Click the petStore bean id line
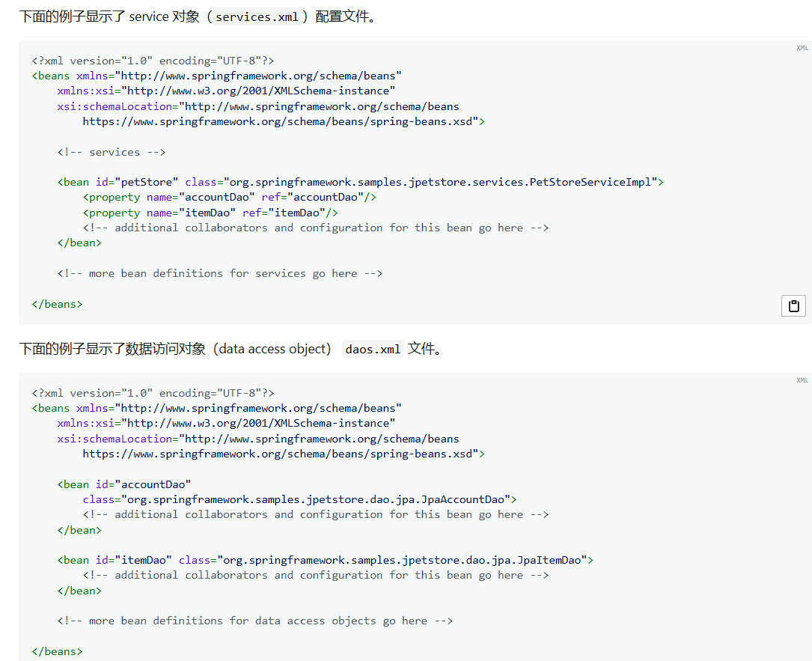The image size is (812, 661). click(x=360, y=182)
